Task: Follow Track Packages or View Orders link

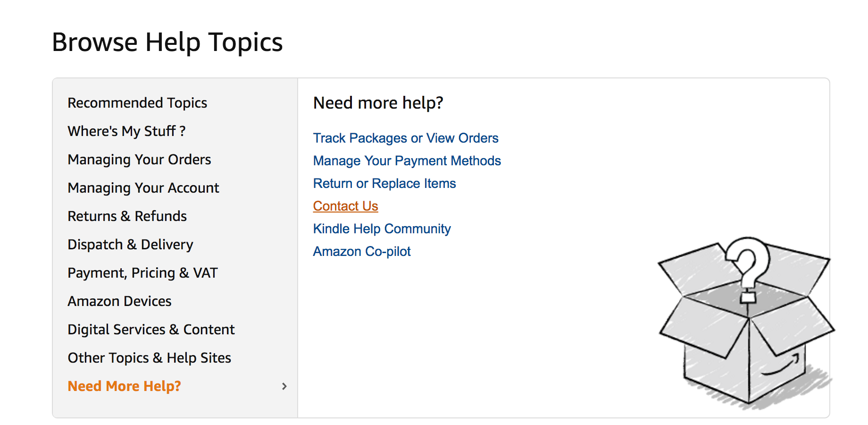Action: click(x=406, y=138)
